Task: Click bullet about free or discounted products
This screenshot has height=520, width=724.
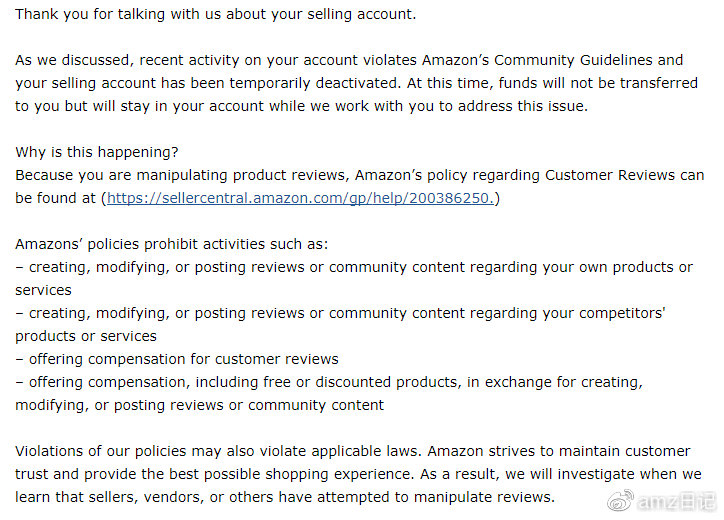Action: coord(329,393)
